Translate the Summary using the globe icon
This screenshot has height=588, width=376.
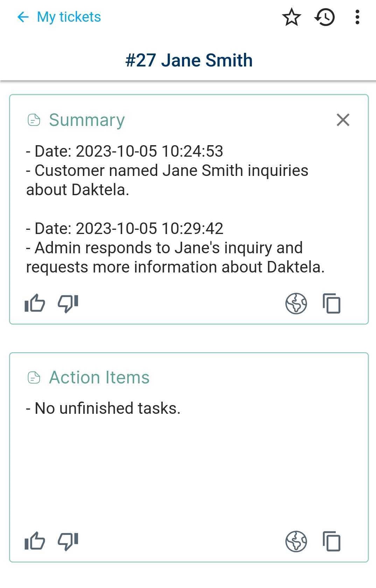(296, 304)
